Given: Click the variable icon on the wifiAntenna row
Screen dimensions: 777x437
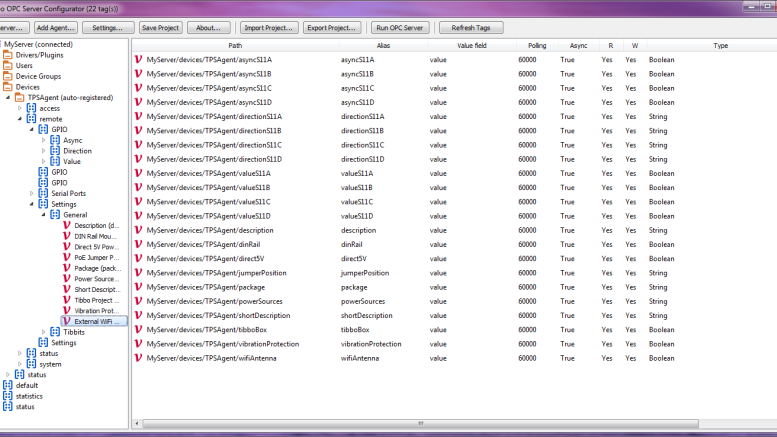Looking at the screenshot, I should coord(138,358).
